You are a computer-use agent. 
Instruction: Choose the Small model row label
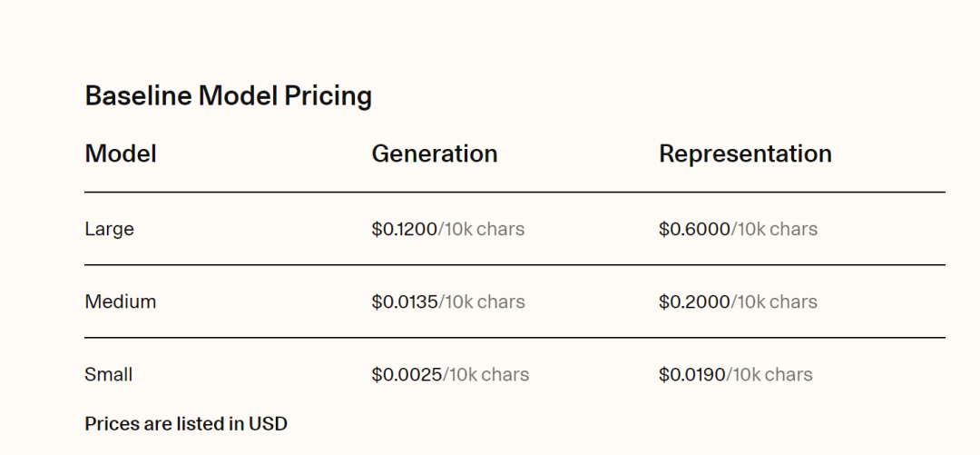pos(109,374)
